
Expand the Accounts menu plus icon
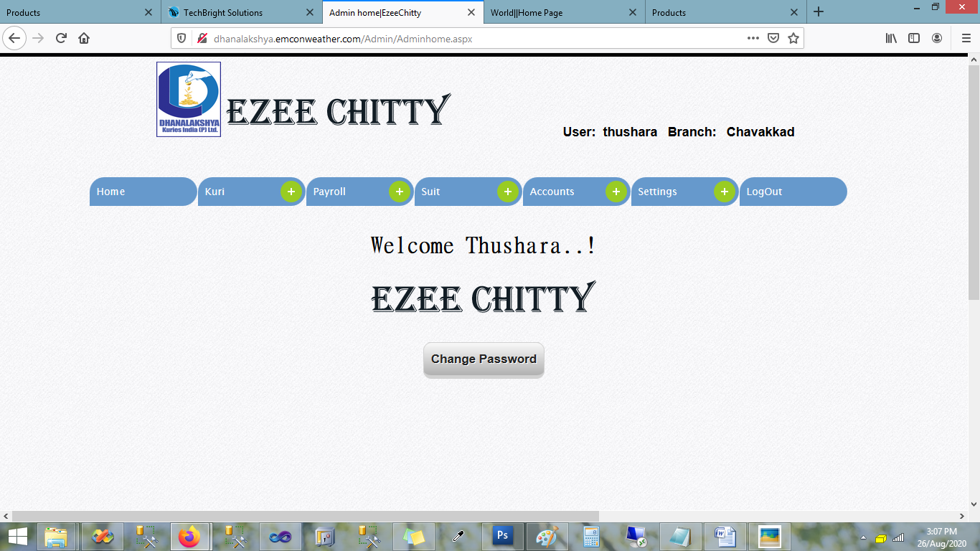(616, 192)
